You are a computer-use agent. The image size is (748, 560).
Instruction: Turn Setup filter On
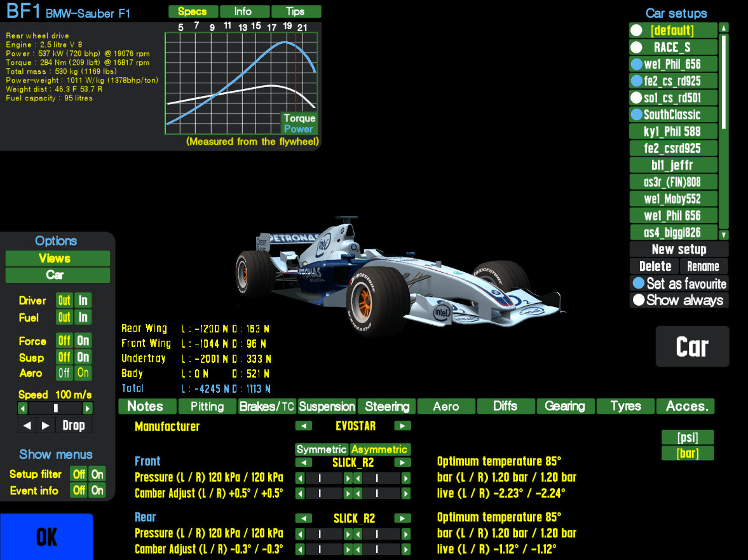[97, 474]
